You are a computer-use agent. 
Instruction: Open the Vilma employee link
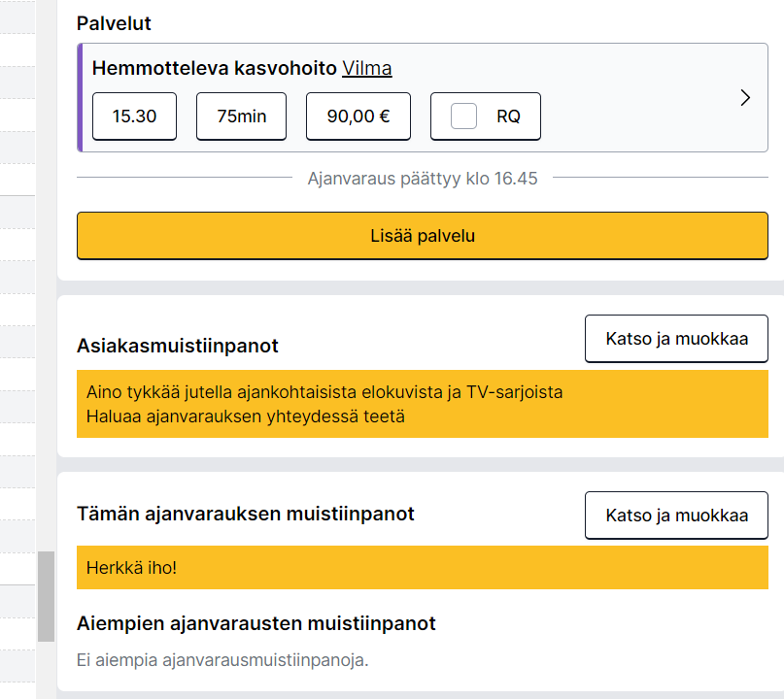366,68
